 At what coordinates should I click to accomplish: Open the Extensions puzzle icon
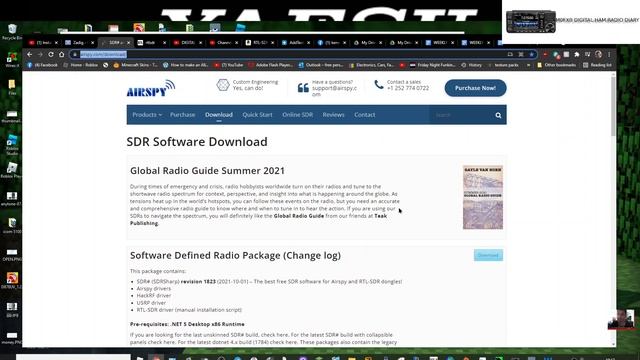coord(577,54)
